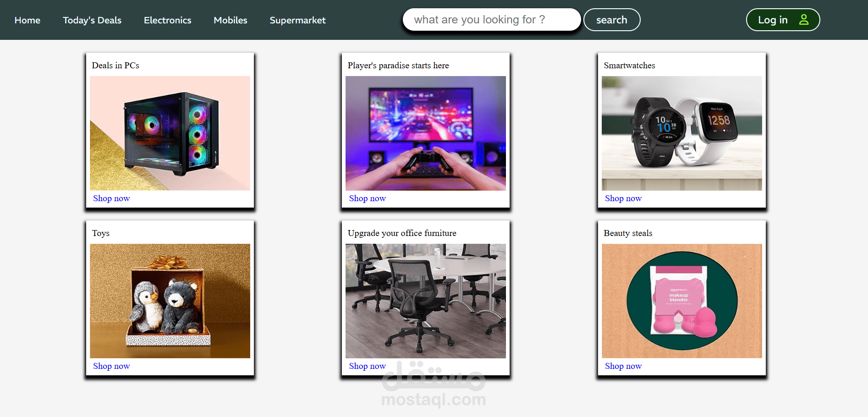Open the plush toys gift box image
The width and height of the screenshot is (868, 417).
click(170, 301)
